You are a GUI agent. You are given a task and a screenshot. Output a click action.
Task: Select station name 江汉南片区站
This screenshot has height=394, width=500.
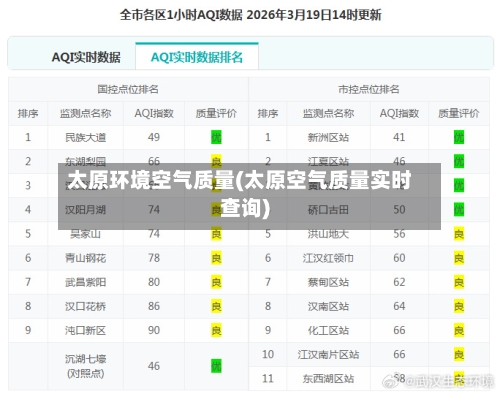(x=328, y=354)
